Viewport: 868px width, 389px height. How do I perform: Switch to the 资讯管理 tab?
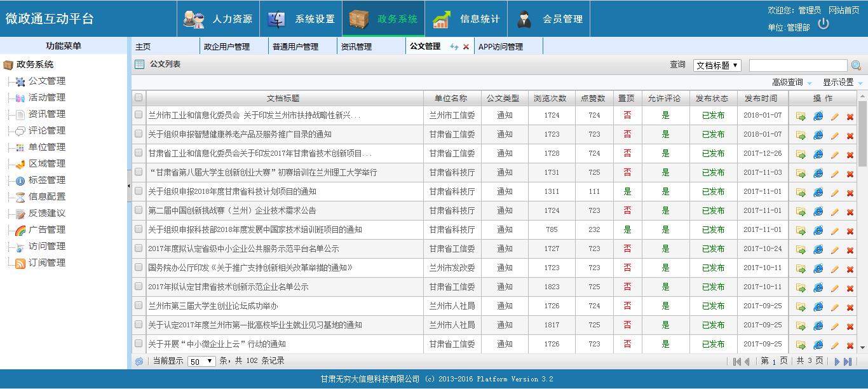pyautogui.click(x=356, y=47)
